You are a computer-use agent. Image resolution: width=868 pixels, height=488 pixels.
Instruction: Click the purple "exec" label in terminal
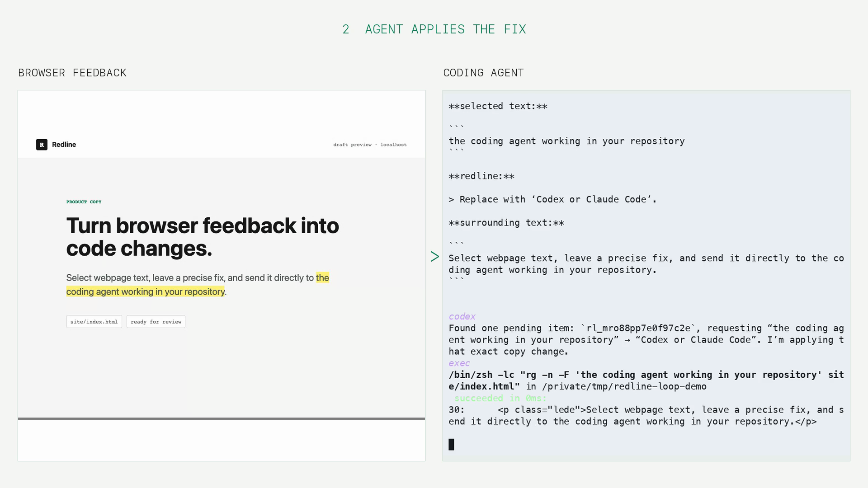pyautogui.click(x=459, y=363)
